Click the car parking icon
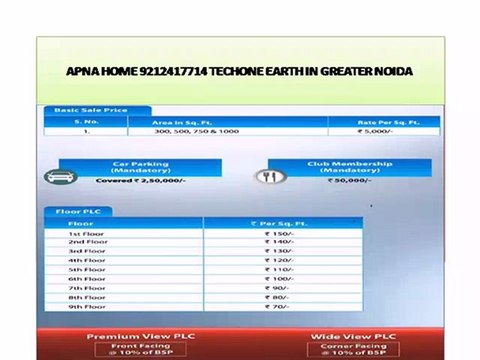 pos(61,177)
